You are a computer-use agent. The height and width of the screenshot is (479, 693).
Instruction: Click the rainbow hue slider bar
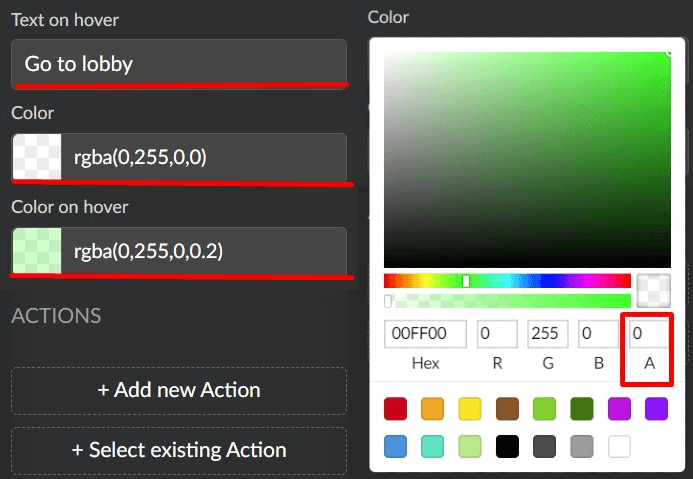(x=507, y=281)
